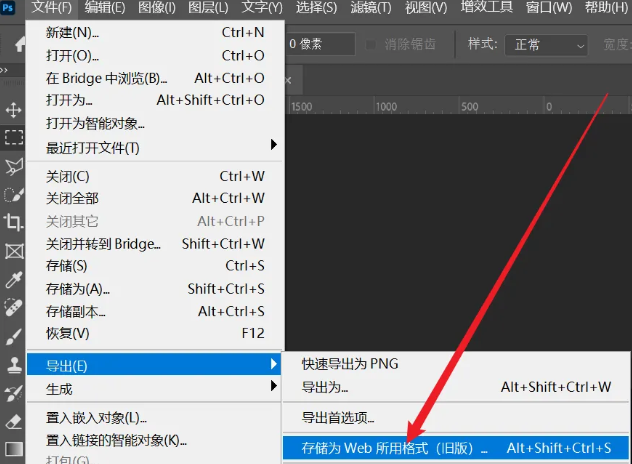Choose 存储(S) menu entry
The image size is (632, 464).
[155, 266]
